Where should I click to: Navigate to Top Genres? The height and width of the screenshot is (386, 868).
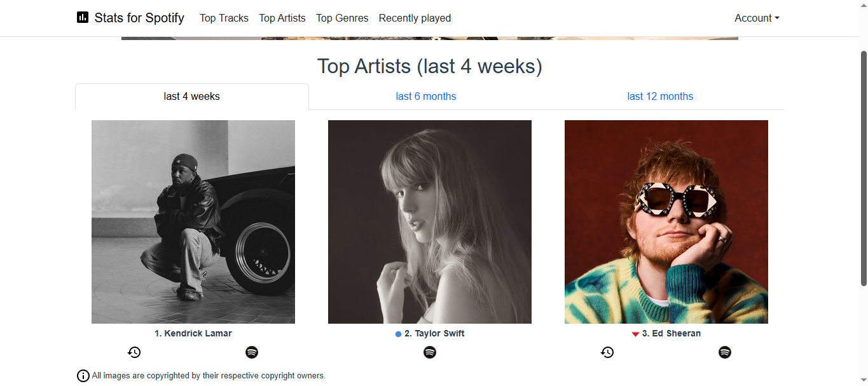click(342, 18)
